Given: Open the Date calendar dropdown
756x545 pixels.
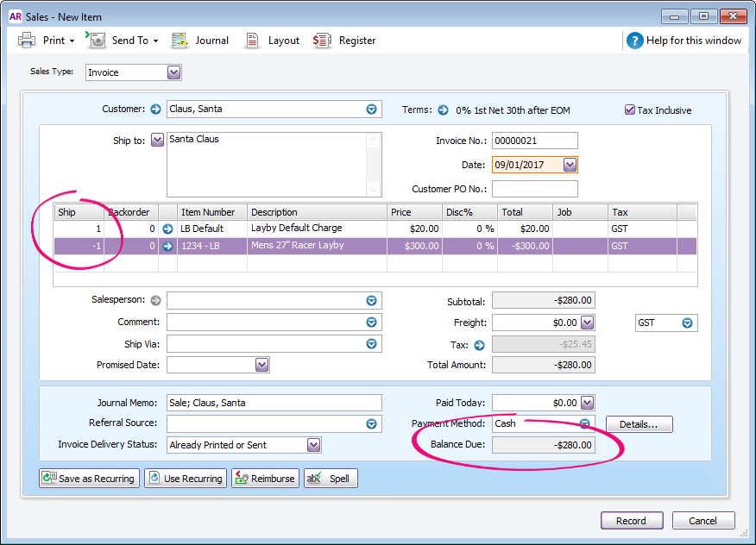Looking at the screenshot, I should 570,165.
